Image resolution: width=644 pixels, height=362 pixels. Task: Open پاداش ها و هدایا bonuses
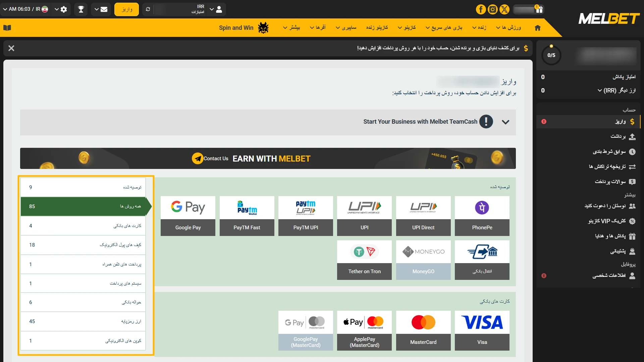coord(588,236)
